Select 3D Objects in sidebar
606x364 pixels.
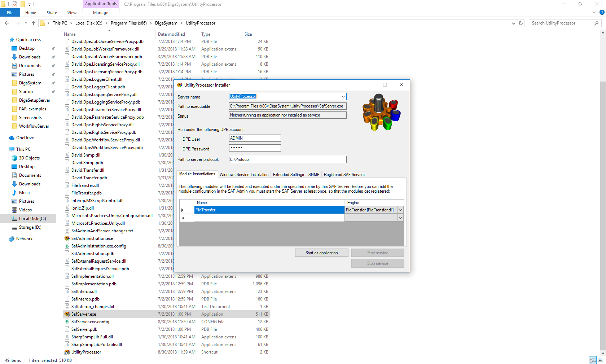pyautogui.click(x=29, y=158)
